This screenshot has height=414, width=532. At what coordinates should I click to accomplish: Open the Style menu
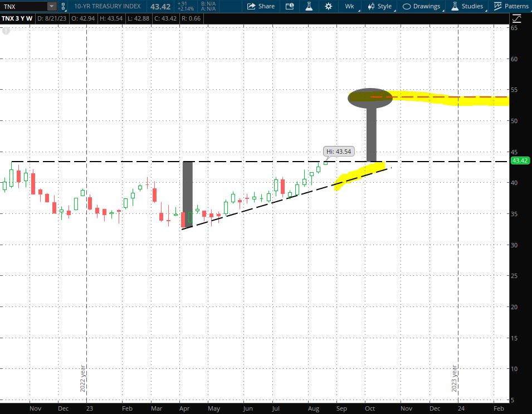[380, 6]
